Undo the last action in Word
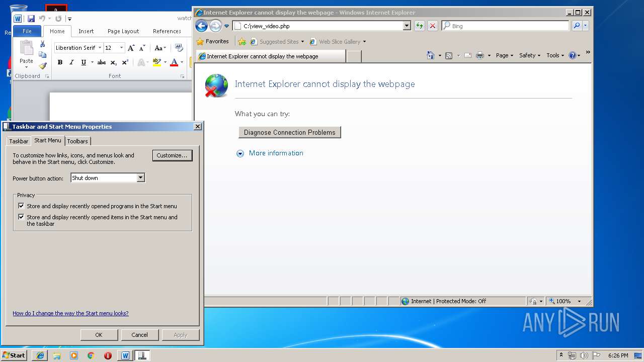This screenshot has height=362, width=644. coord(42,19)
